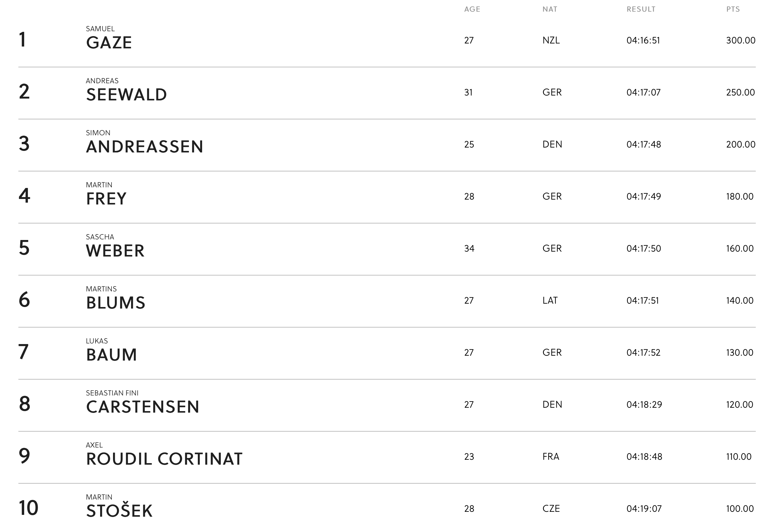The height and width of the screenshot is (532, 776).
Task: Click the PTS column header
Action: click(733, 9)
